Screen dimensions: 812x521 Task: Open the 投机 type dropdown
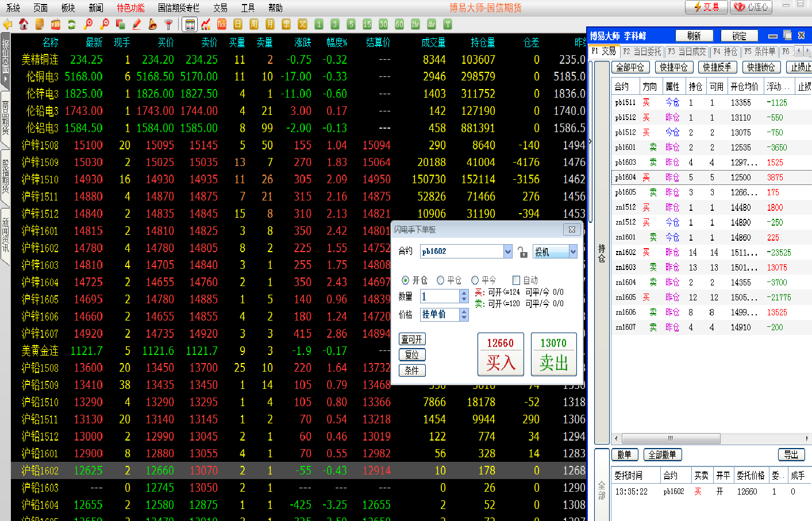pos(572,252)
